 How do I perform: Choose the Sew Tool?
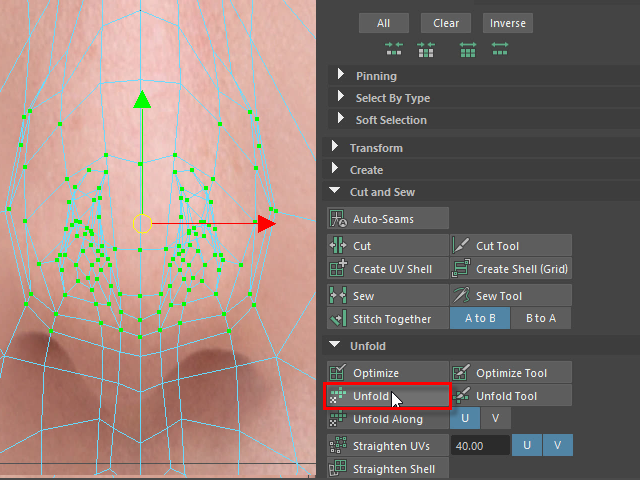tap(510, 296)
